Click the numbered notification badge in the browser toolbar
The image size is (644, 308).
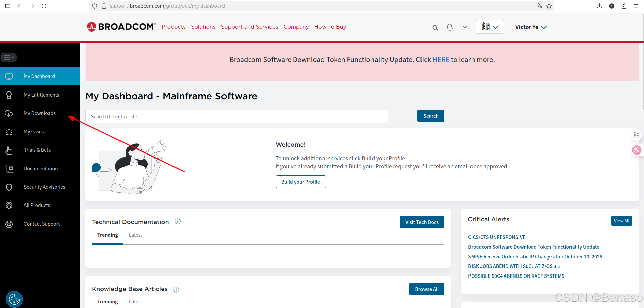[x=612, y=6]
